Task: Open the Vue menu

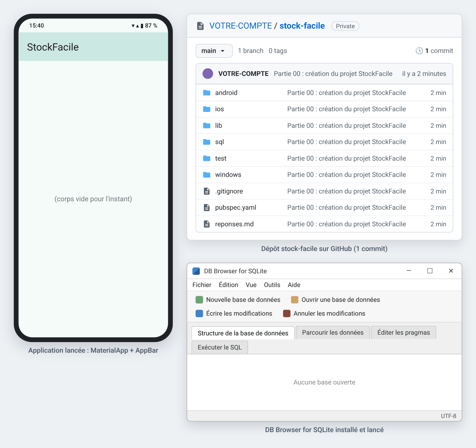Action: 251,285
